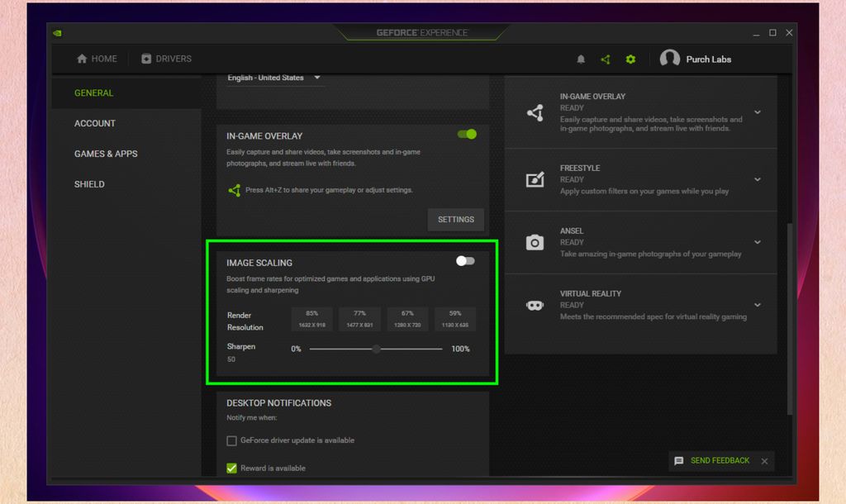
Task: Open GeForce Experience settings gear
Action: (x=631, y=59)
